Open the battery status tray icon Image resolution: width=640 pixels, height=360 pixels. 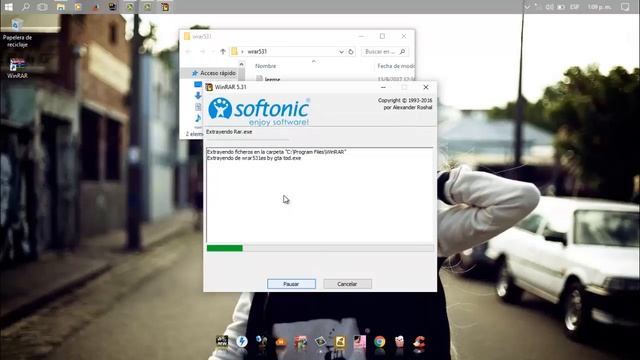pos(561,7)
